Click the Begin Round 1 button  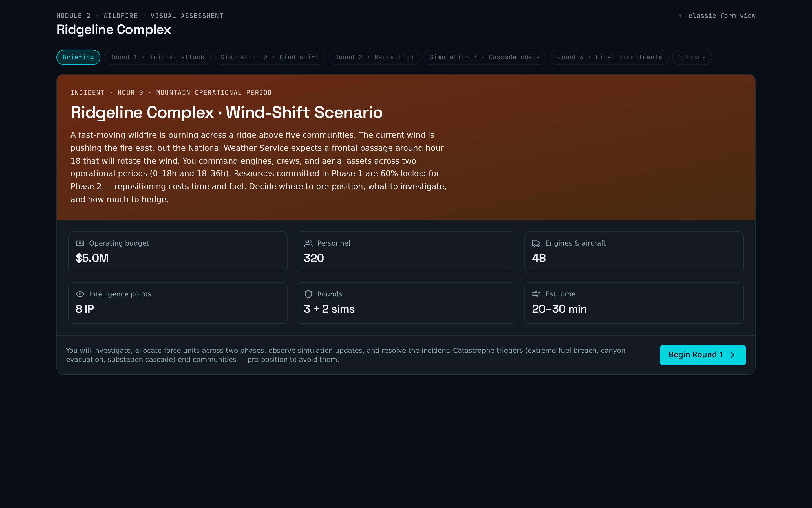click(703, 355)
